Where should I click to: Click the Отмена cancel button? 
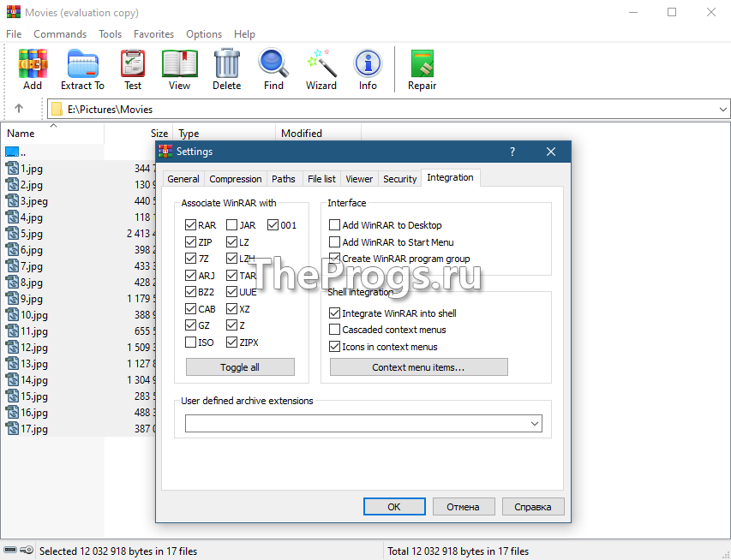point(464,506)
